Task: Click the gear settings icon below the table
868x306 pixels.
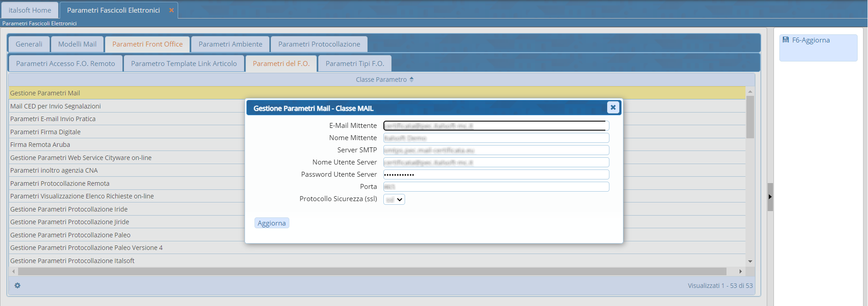Action: 17,285
